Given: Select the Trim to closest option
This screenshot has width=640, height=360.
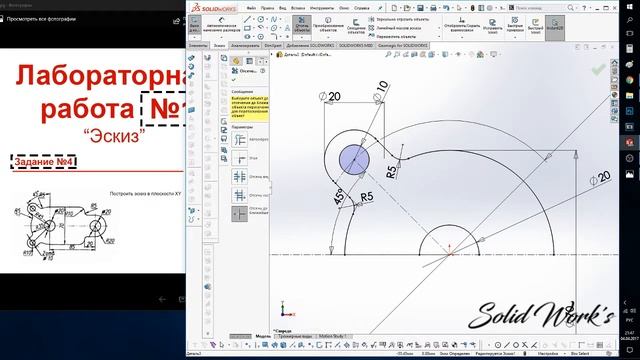Looking at the screenshot, I should click(x=240, y=214).
